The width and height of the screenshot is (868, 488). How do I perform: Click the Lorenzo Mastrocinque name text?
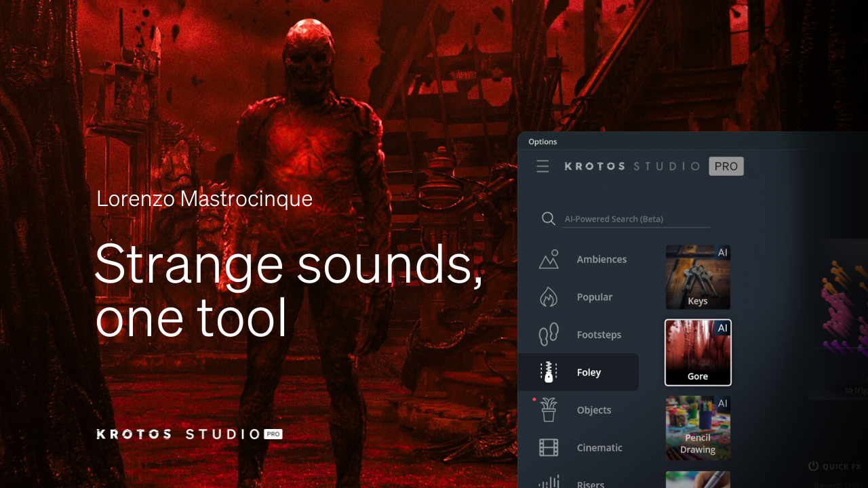point(204,199)
